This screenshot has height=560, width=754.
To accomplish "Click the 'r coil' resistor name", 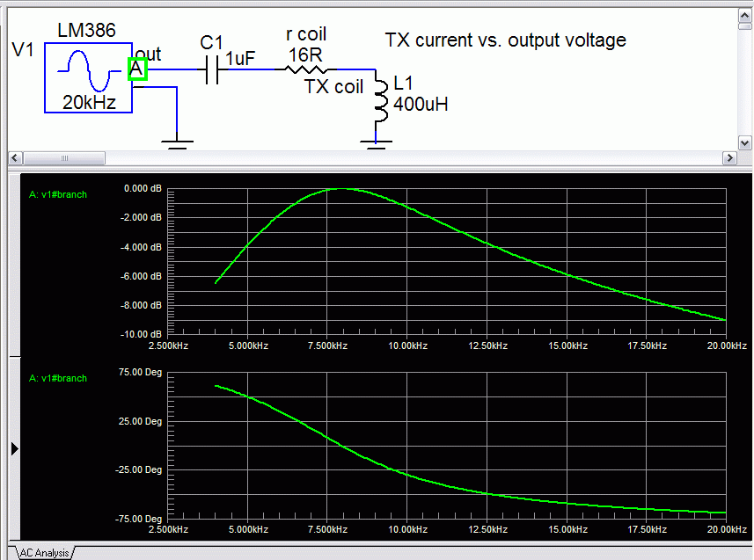I will tap(306, 34).
